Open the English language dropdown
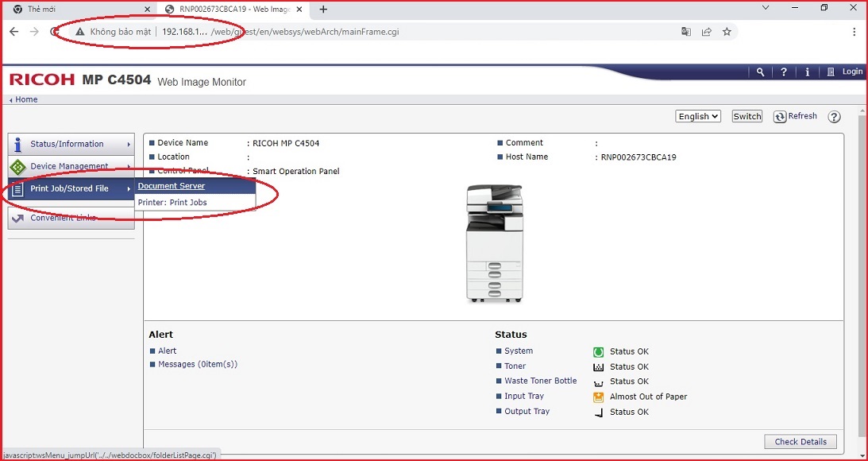Viewport: 868px width, 461px height. (698, 116)
